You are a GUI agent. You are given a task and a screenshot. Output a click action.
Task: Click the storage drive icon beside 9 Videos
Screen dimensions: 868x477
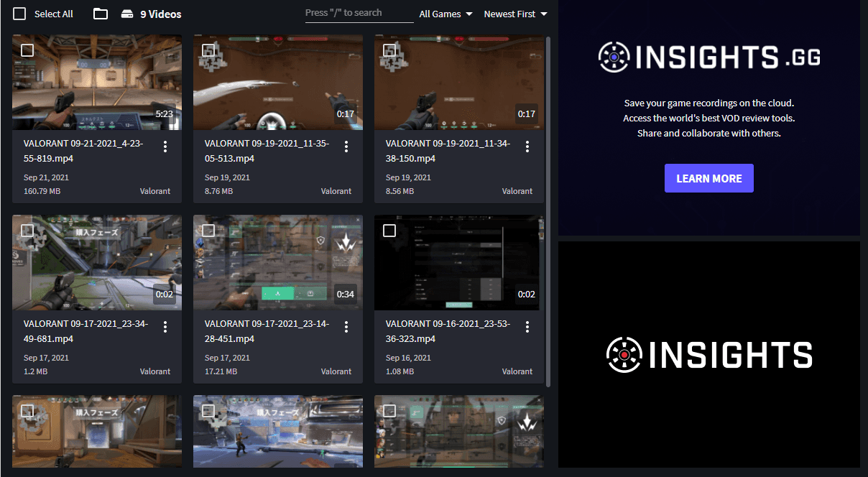pos(126,14)
